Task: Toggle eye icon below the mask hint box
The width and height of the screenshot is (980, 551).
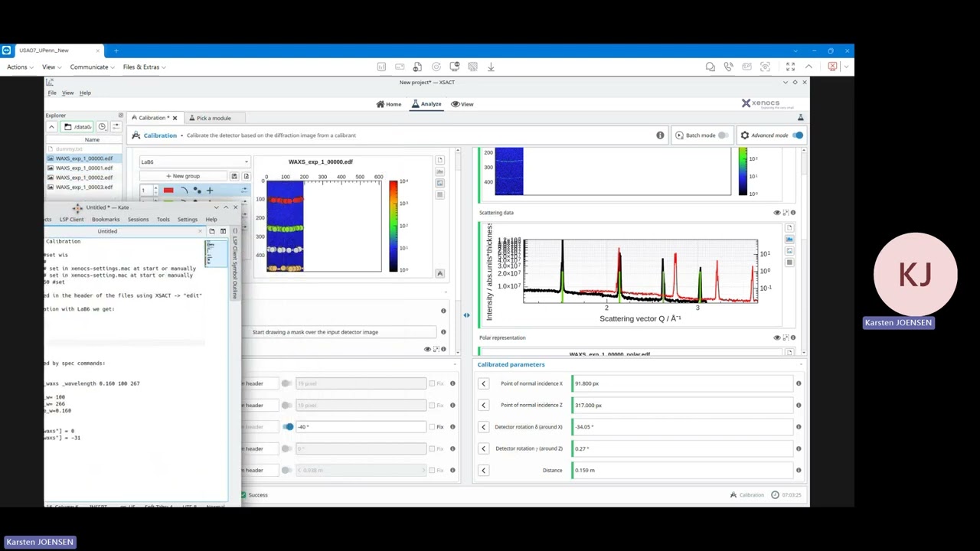Action: [428, 349]
